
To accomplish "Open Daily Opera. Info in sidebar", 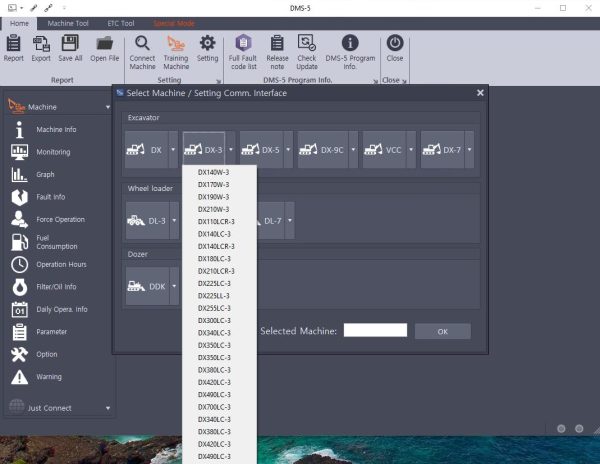I will (62, 309).
